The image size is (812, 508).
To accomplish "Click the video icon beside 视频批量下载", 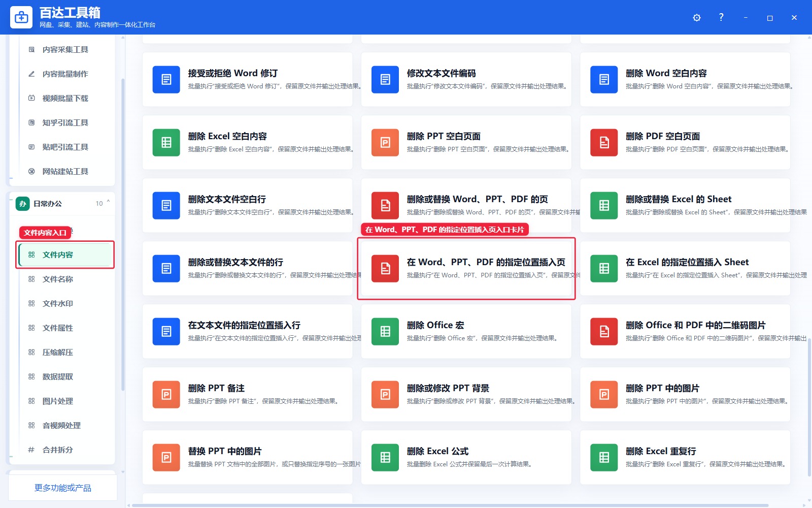I will pyautogui.click(x=31, y=98).
